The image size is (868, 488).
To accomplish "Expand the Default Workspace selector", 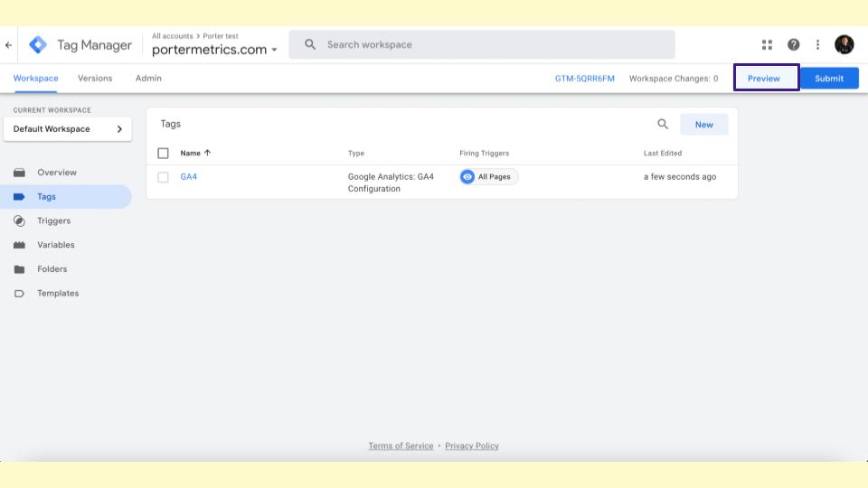I will [68, 129].
